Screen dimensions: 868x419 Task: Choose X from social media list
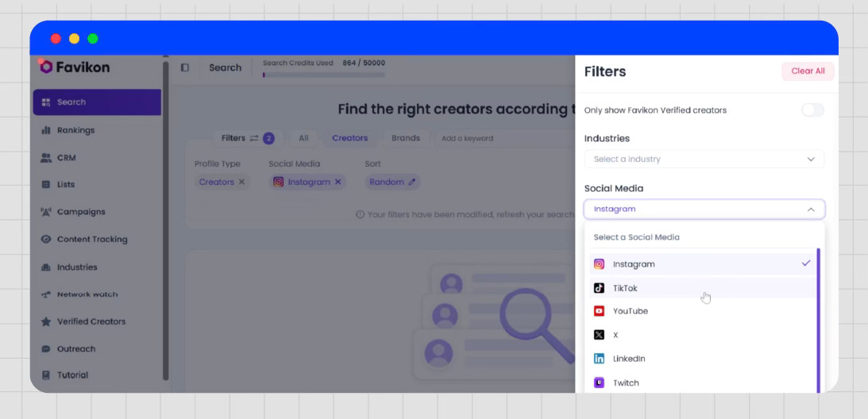click(703, 335)
